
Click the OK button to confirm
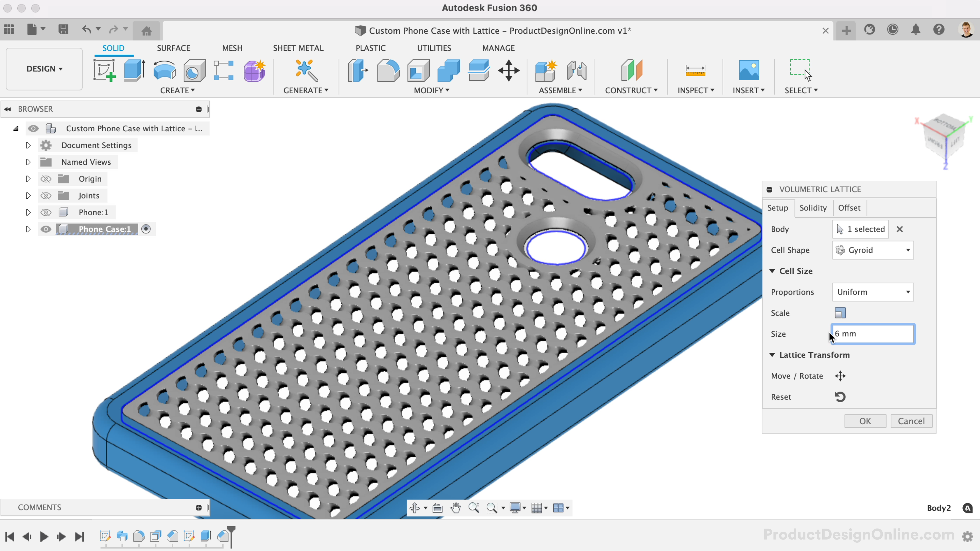(866, 420)
